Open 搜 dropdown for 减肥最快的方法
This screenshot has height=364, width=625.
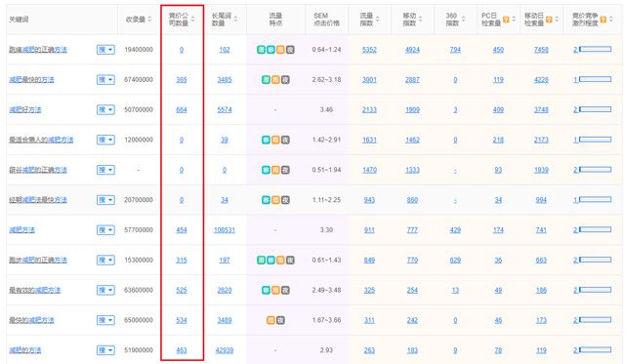(105, 80)
